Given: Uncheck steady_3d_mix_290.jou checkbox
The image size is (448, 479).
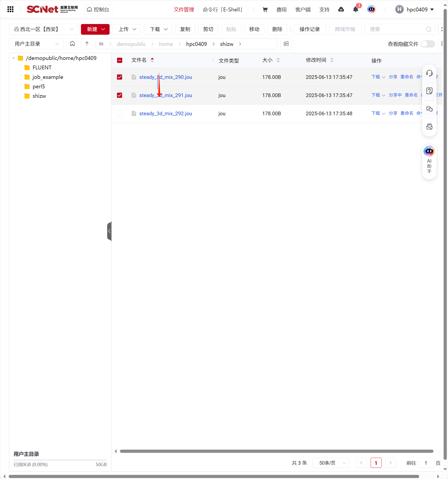Looking at the screenshot, I should click(120, 77).
